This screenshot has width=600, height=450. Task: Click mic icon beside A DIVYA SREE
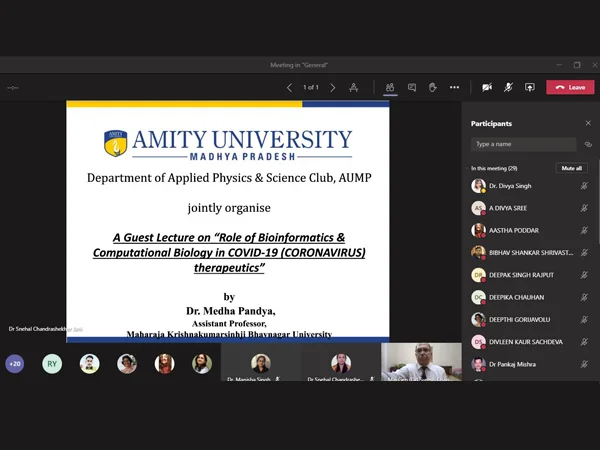(x=584, y=208)
